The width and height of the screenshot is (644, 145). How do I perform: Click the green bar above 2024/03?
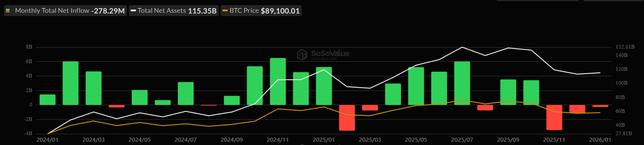(94, 88)
